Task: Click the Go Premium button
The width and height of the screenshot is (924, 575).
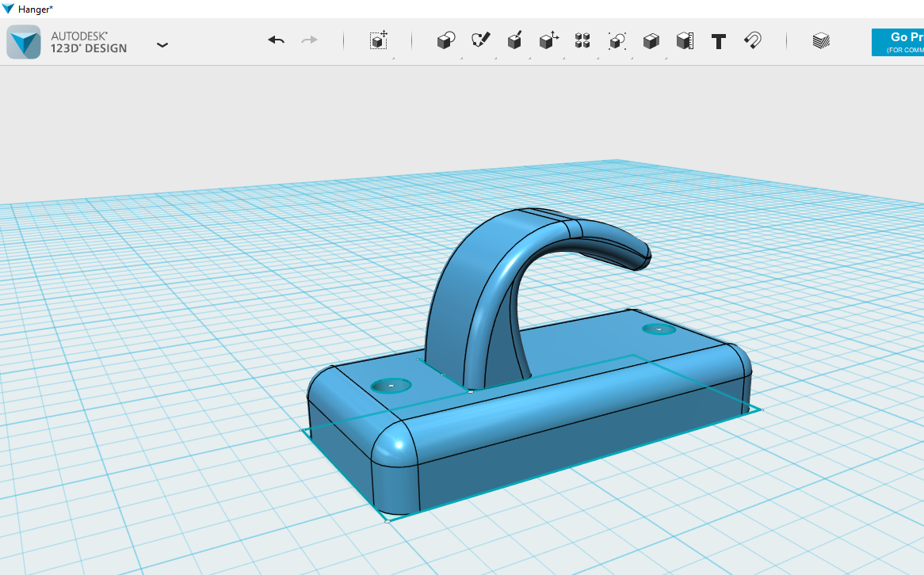Action: (x=898, y=43)
